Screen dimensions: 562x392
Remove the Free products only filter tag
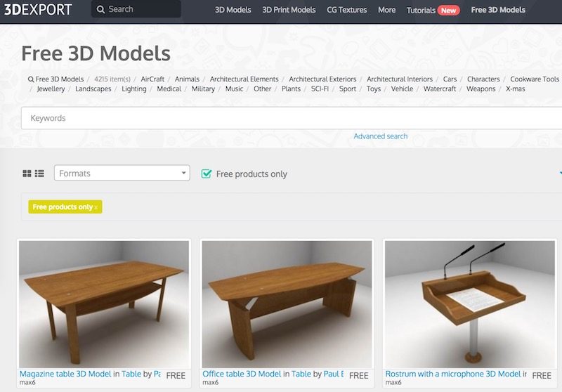tap(96, 207)
